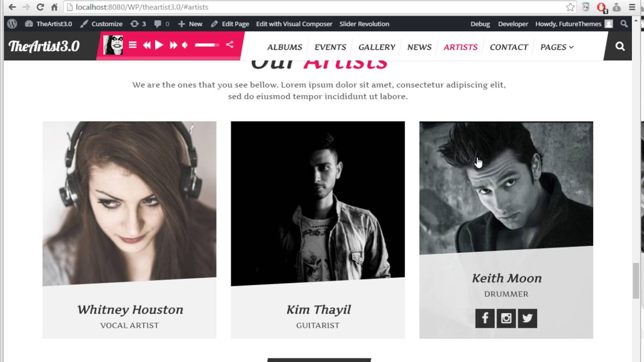Open the ALBUMS menu item
644x362 pixels.
285,47
